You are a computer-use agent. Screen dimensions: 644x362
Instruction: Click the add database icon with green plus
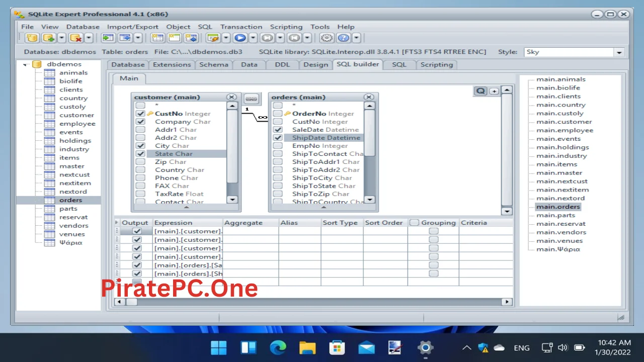(x=49, y=38)
